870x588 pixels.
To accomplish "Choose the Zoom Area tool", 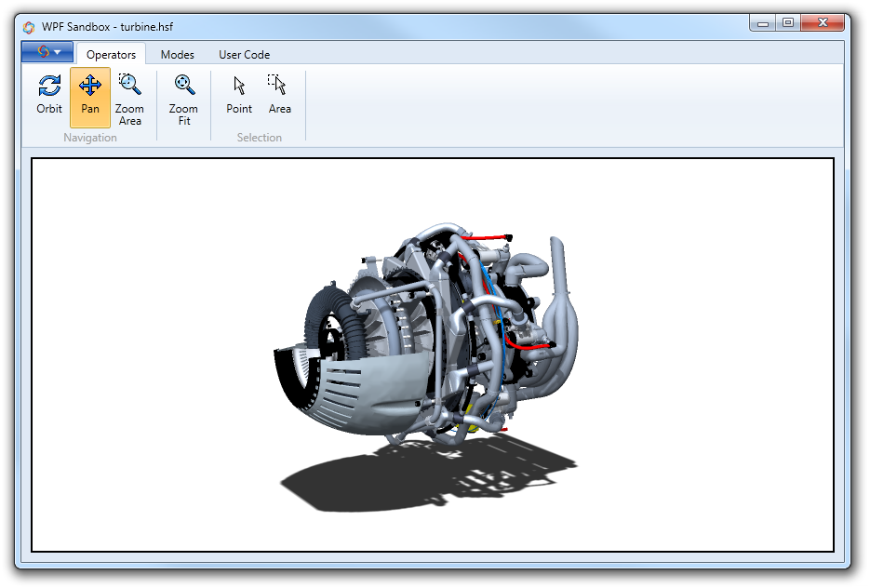I will pos(129,100).
